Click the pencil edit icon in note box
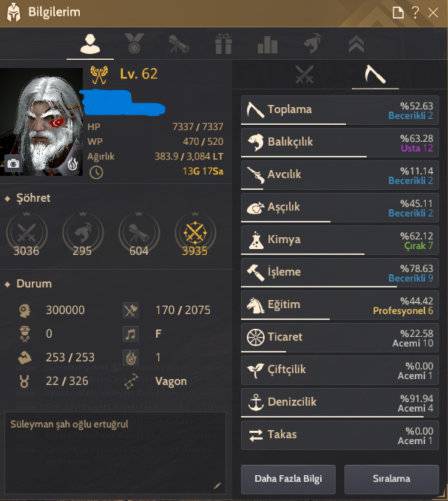This screenshot has width=448, height=501. pyautogui.click(x=217, y=486)
